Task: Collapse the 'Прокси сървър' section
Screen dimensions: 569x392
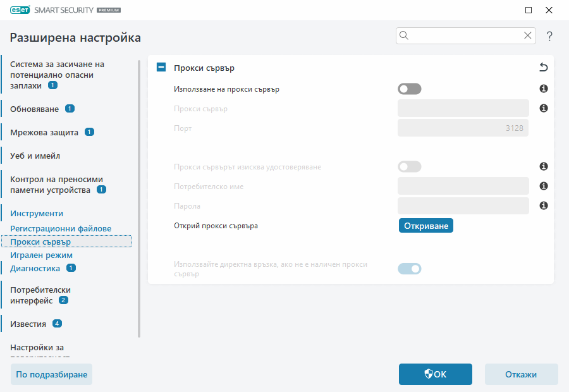Action: coord(161,67)
